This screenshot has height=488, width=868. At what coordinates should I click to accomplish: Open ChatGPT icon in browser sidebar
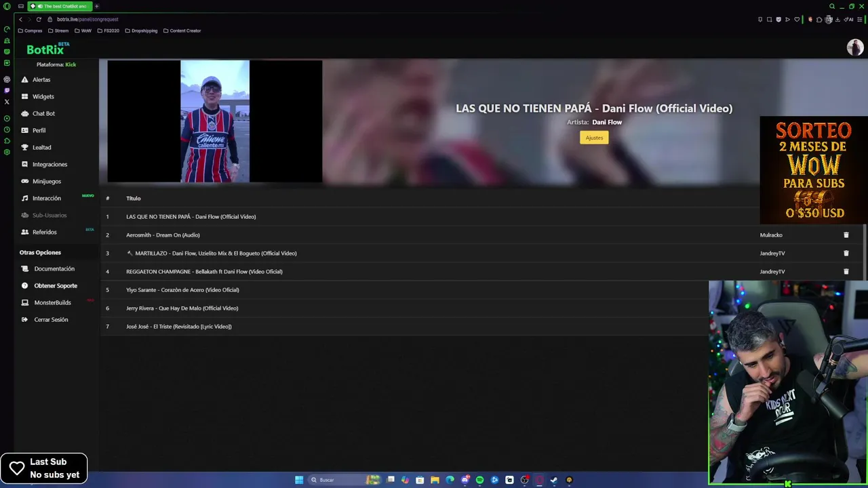coord(7,79)
